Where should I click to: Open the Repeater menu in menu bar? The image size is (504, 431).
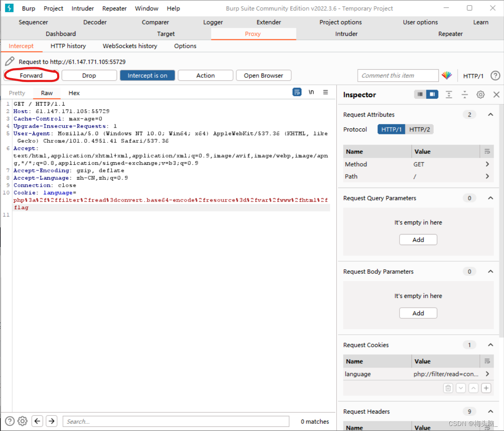click(114, 8)
